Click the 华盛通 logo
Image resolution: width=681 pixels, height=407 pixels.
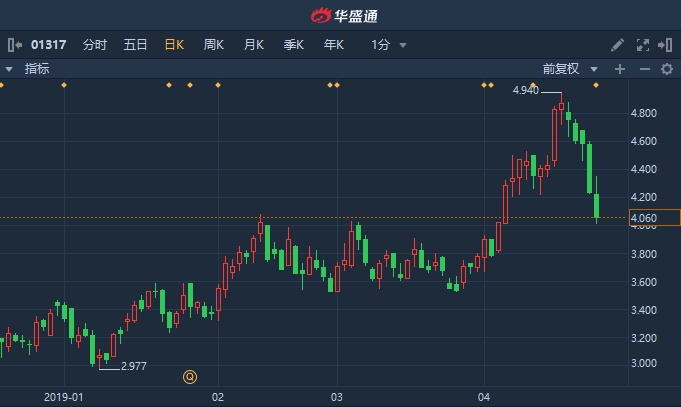pos(344,16)
